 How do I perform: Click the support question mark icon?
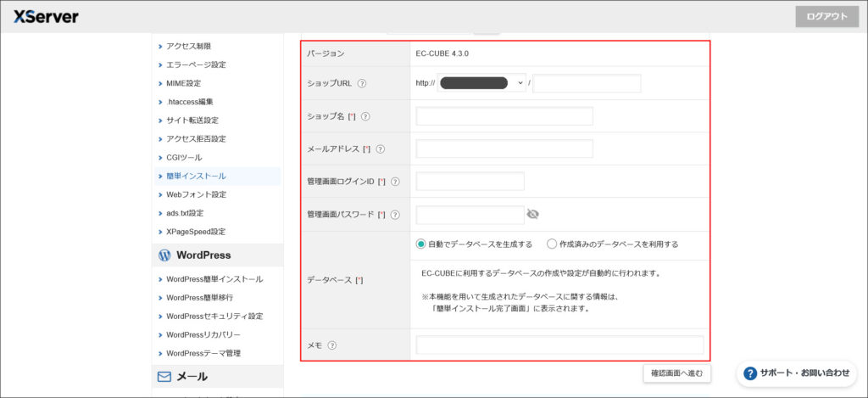[x=750, y=373]
